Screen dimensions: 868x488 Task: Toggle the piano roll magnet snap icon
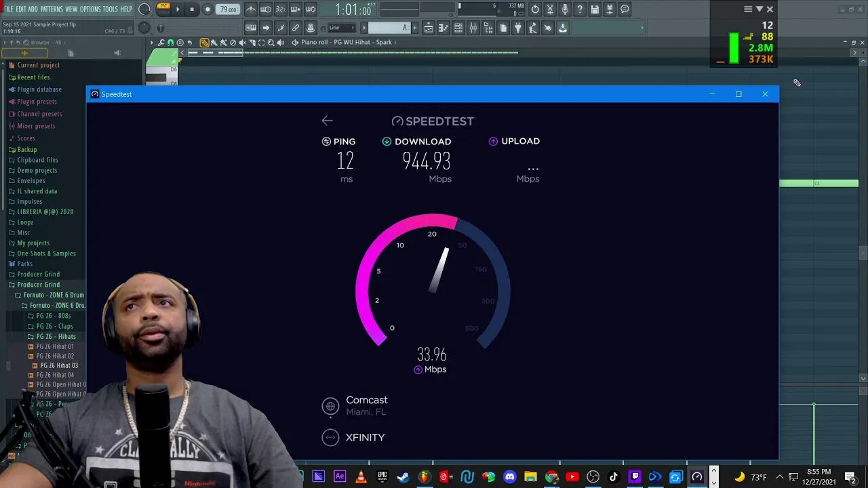pos(170,43)
